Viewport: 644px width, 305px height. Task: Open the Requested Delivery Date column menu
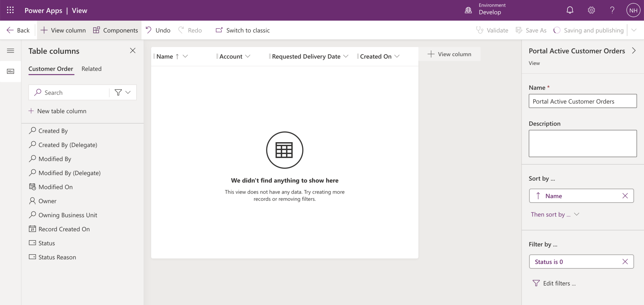coord(346,56)
